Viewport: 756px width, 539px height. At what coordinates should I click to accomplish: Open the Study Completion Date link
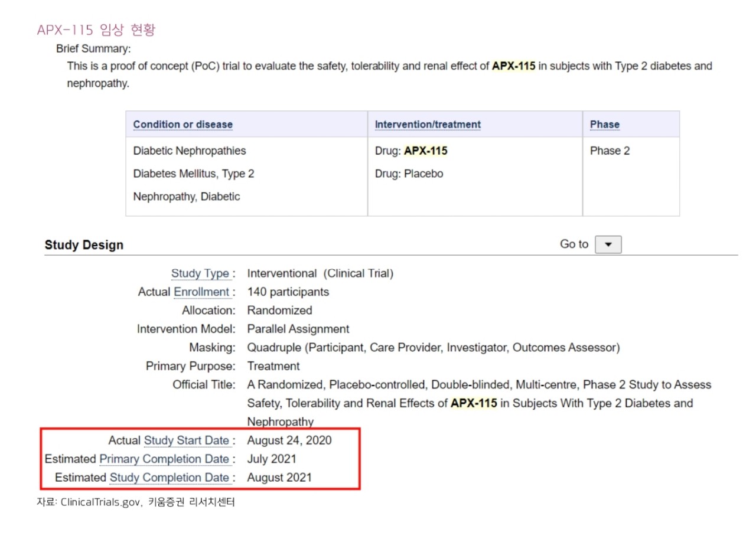click(x=170, y=477)
